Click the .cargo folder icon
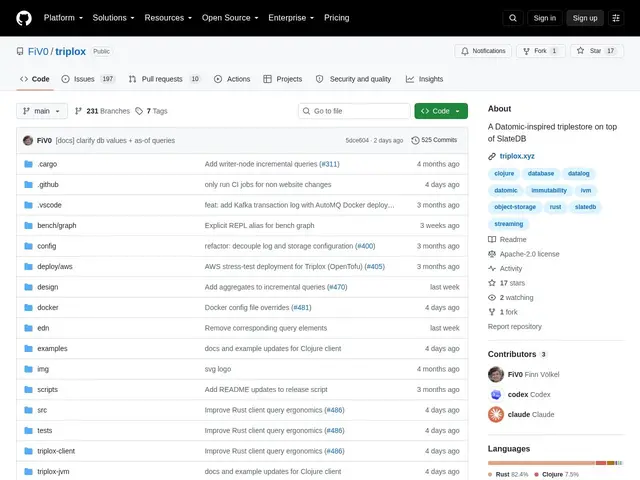640x480 pixels. click(x=28, y=164)
